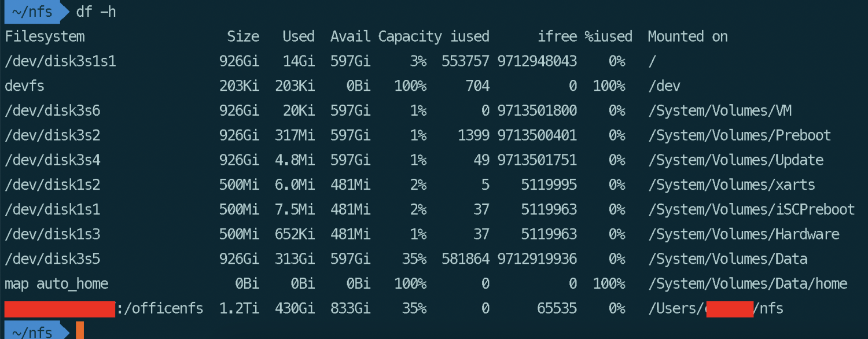868x339 pixels.
Task: Click the Capacity column header
Action: 410,36
